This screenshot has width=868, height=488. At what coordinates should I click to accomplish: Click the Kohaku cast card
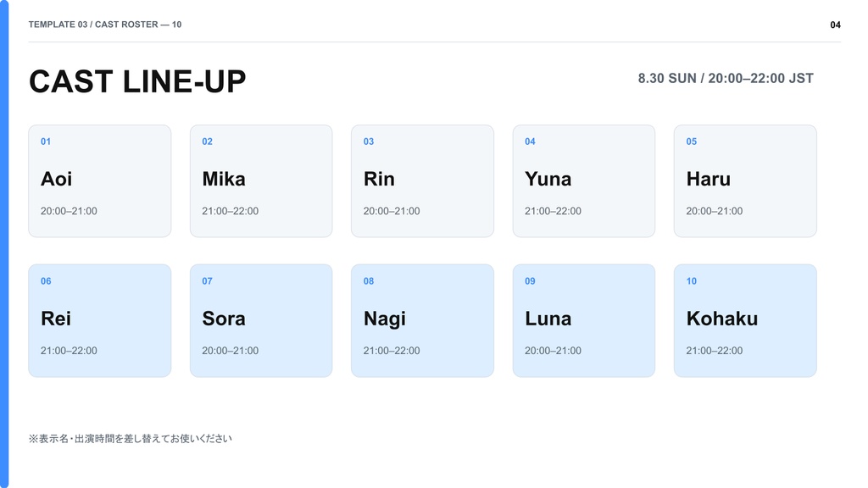pyautogui.click(x=745, y=321)
